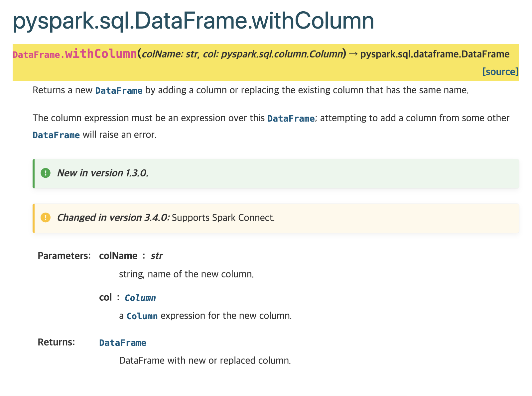Click the bold colName entry under Parameters
The image size is (532, 396).
(x=118, y=256)
